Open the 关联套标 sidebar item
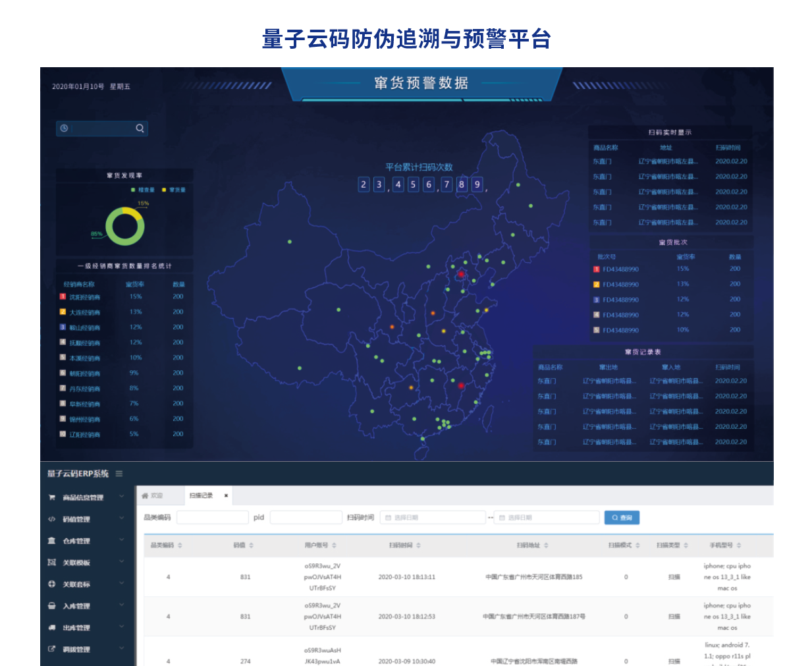812x666 pixels. click(x=76, y=584)
